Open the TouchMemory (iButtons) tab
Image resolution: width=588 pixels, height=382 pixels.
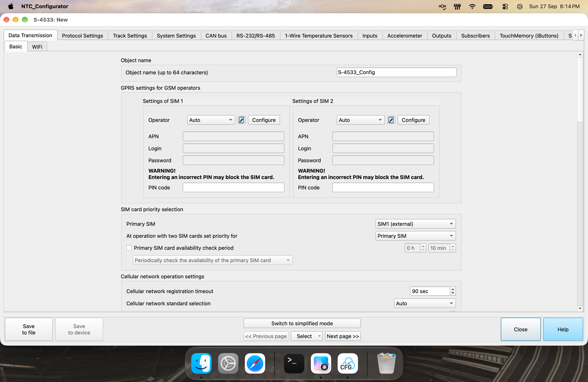[x=529, y=36]
